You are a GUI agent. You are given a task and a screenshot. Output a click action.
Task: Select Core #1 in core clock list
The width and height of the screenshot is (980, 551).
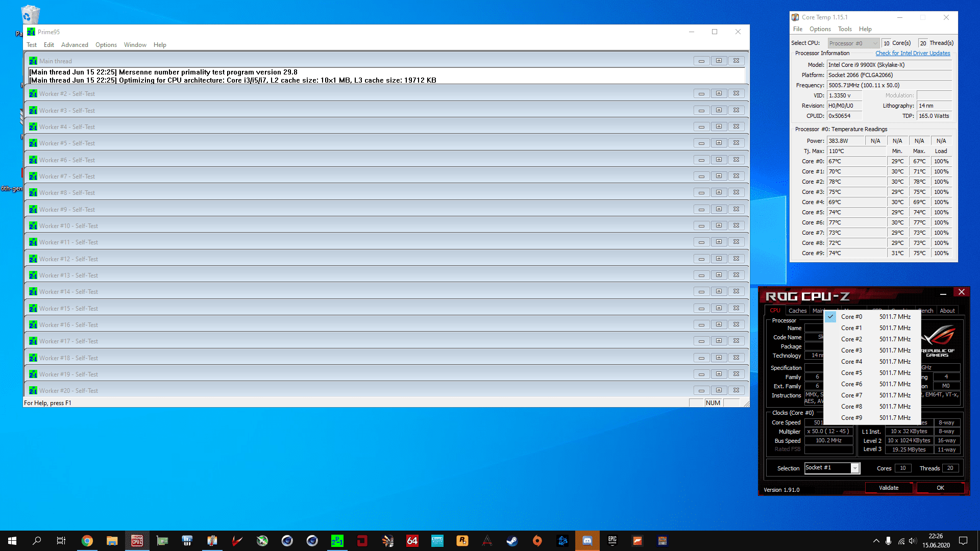click(873, 328)
